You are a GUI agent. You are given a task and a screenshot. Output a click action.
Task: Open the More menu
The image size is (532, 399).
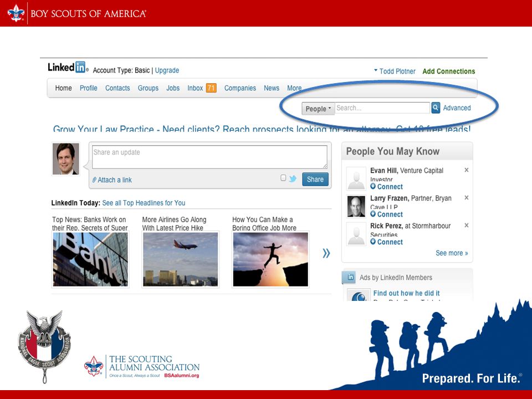point(294,88)
